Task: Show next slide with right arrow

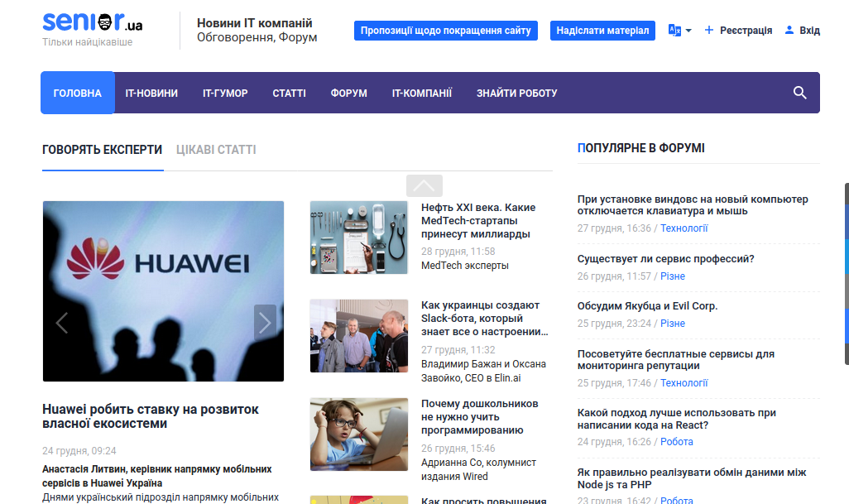Action: [x=265, y=323]
